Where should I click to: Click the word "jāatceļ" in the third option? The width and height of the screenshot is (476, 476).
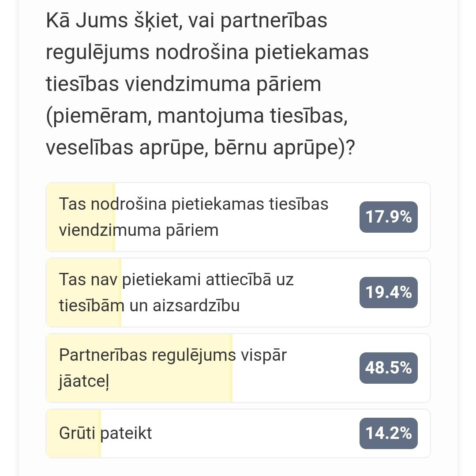(x=84, y=381)
